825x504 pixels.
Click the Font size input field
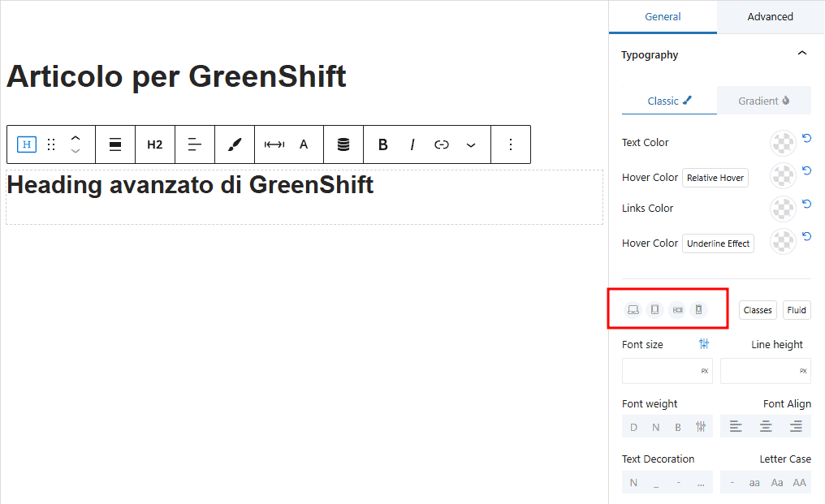point(667,371)
